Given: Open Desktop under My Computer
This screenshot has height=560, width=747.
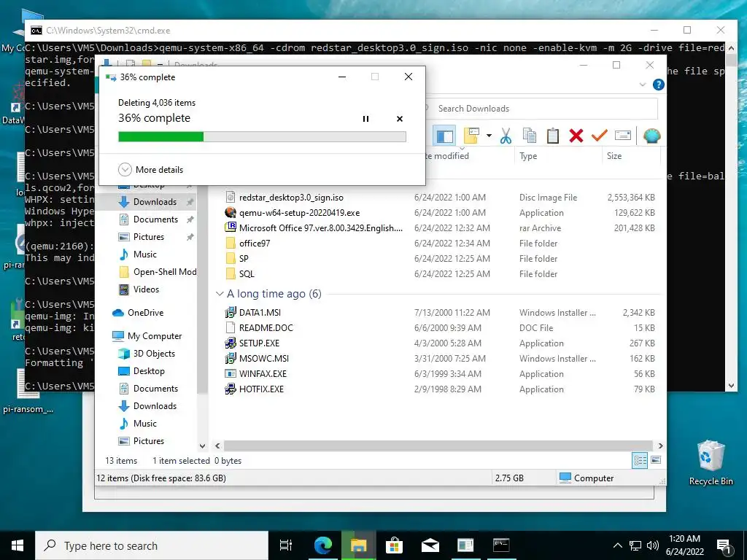Looking at the screenshot, I should 149,371.
